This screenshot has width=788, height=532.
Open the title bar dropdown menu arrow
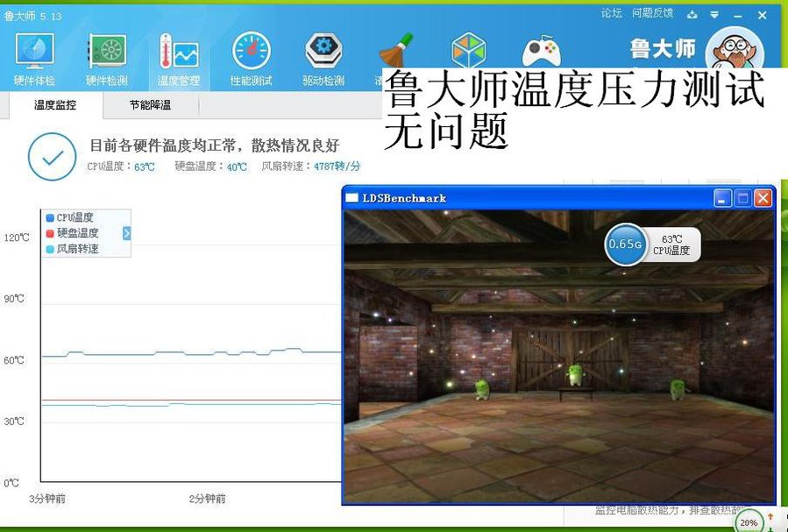(715, 14)
